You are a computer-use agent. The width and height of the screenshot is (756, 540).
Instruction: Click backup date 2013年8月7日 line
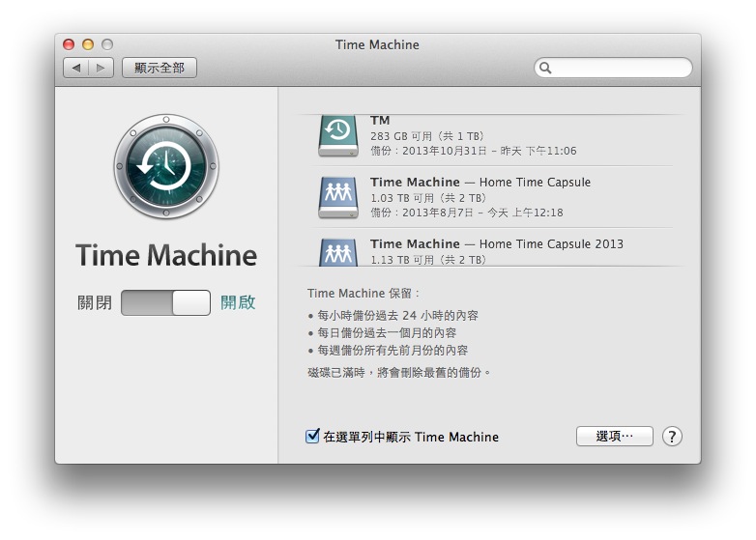[467, 213]
